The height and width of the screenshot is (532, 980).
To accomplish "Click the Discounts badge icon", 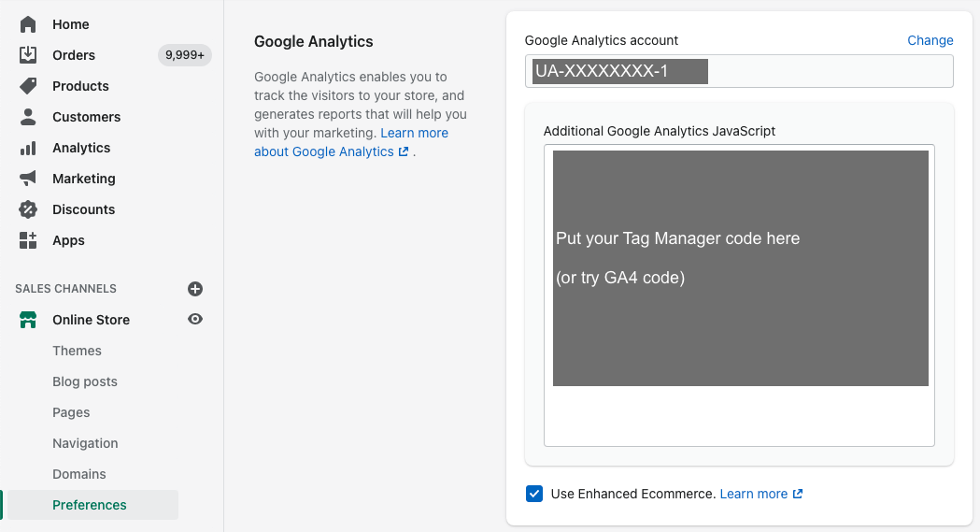I will (x=28, y=209).
